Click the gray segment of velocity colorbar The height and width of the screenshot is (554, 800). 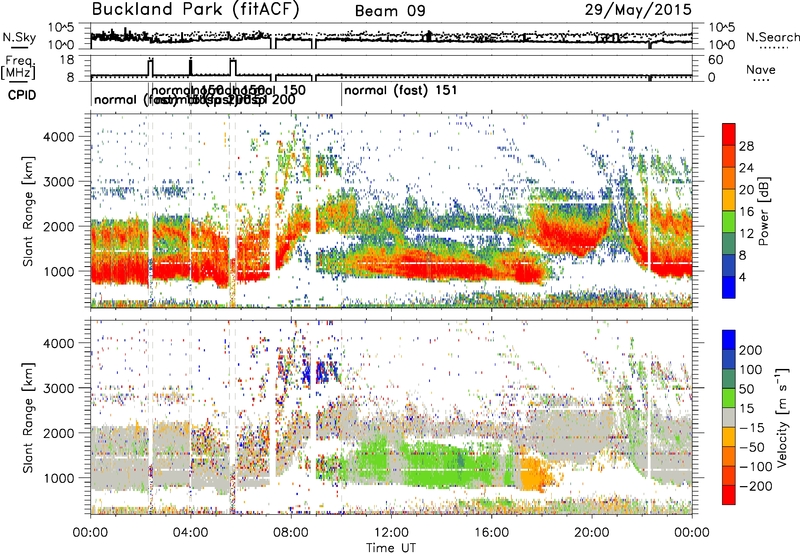(x=729, y=418)
